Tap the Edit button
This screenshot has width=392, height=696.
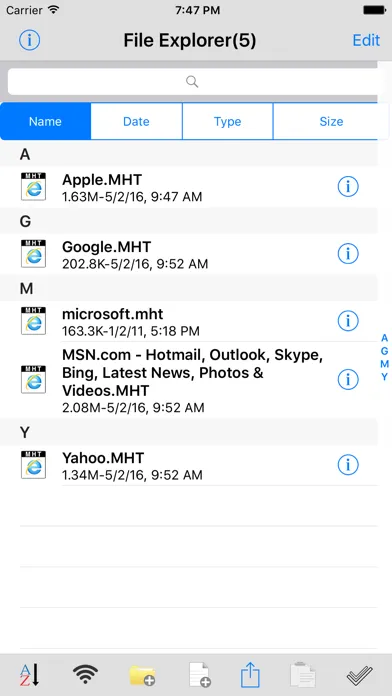366,40
